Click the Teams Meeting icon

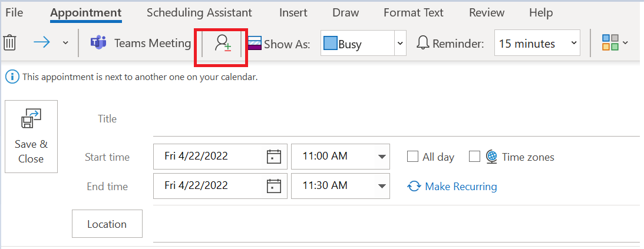coord(98,43)
